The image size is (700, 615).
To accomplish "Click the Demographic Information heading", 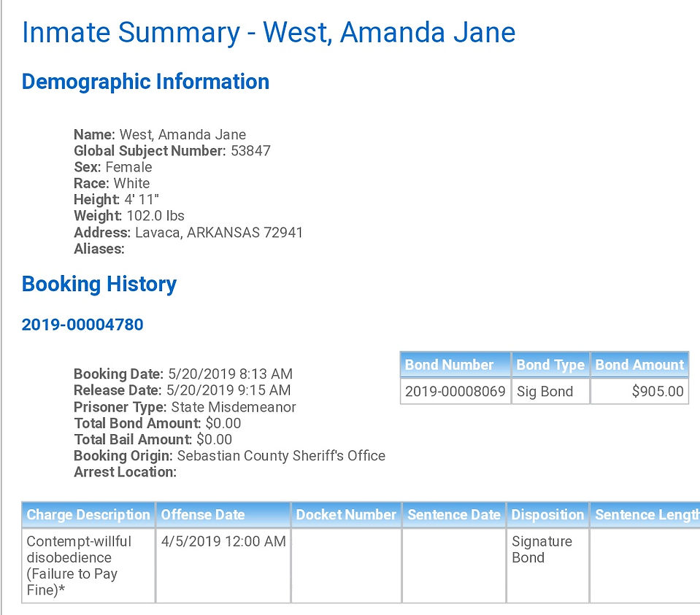I will point(145,82).
